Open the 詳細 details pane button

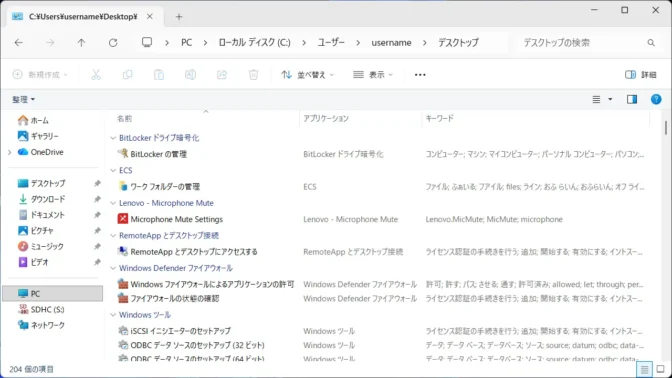pyautogui.click(x=641, y=75)
